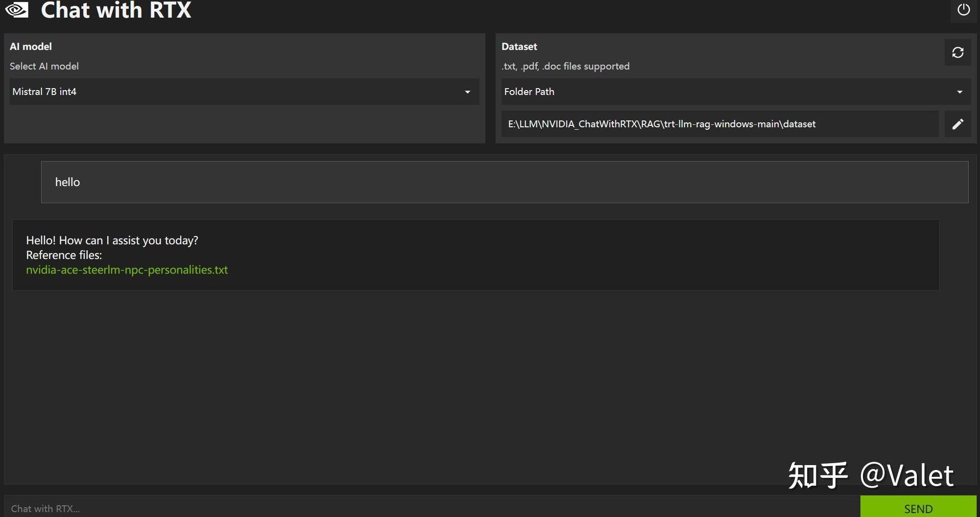
Task: Open the Mistral 7B int4 model dropdown
Action: click(244, 92)
